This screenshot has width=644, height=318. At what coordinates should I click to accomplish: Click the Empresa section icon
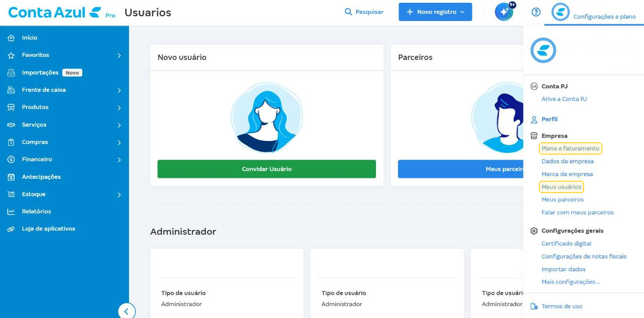tap(534, 136)
